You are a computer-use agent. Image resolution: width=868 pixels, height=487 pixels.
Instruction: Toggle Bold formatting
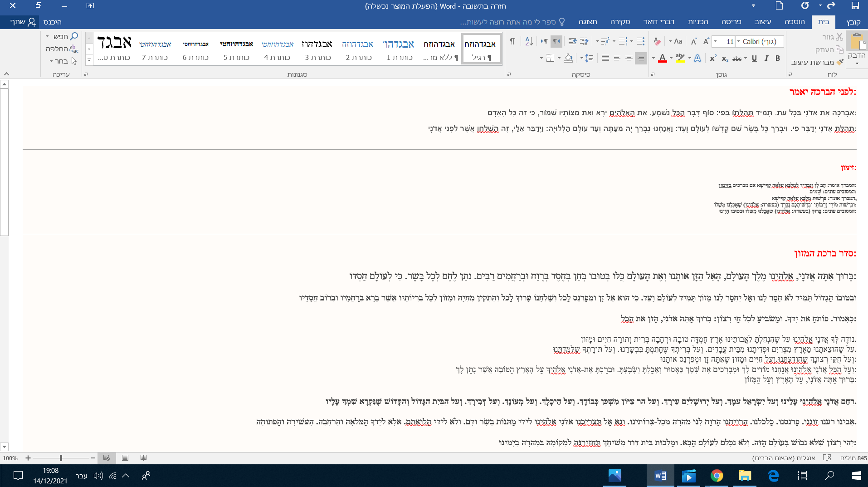coord(778,58)
